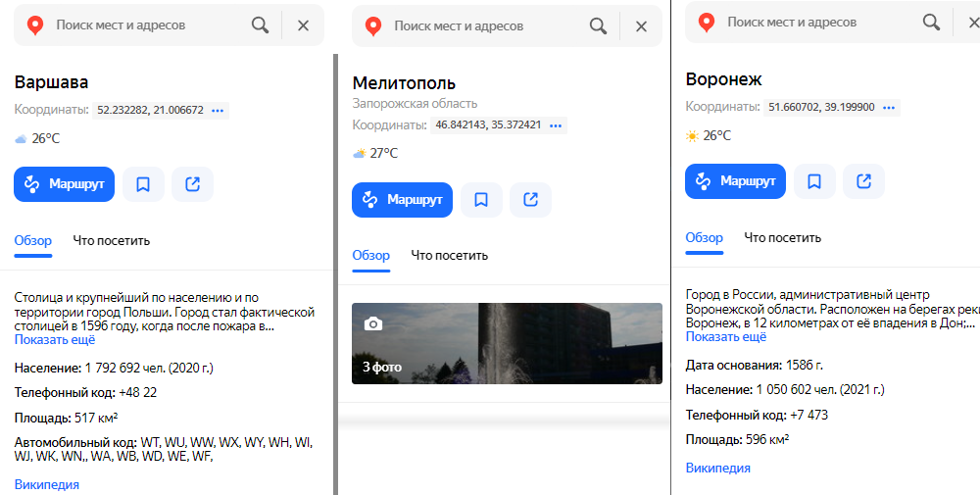Build a route to Воронеж with Маршрут
Image resolution: width=980 pixels, height=495 pixels.
[735, 181]
